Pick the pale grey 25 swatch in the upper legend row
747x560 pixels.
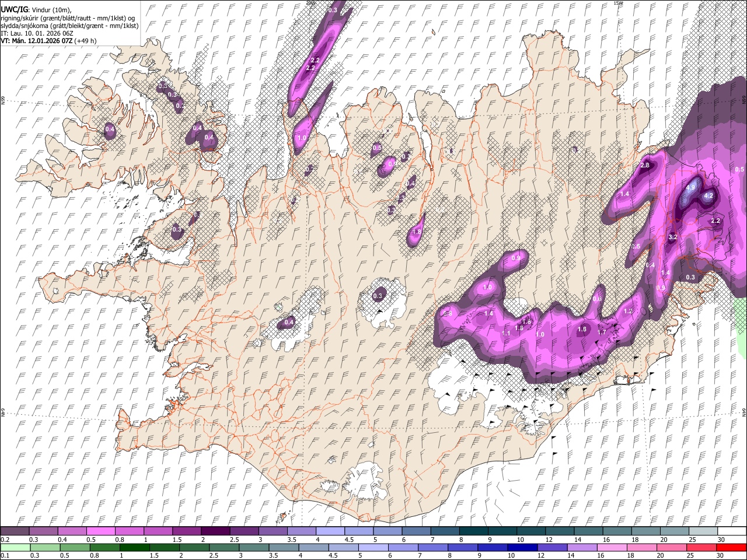703,531
